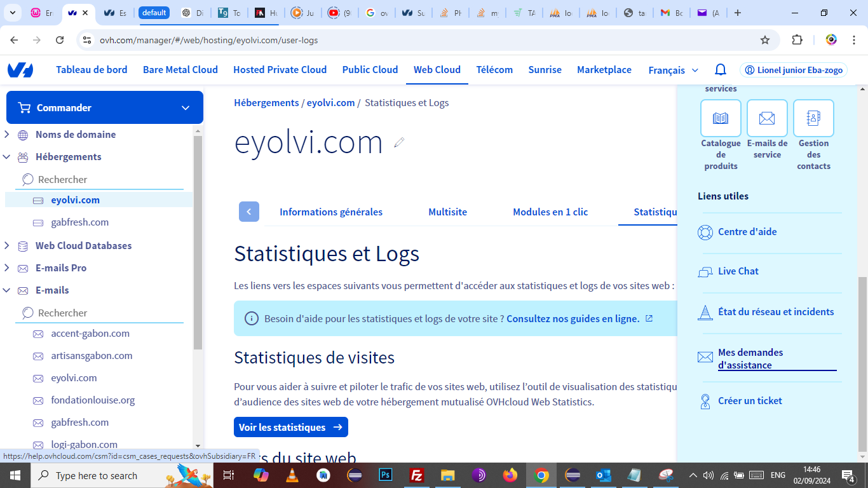The height and width of the screenshot is (488, 868).
Task: Open the E-mails de service icon
Action: click(x=767, y=118)
